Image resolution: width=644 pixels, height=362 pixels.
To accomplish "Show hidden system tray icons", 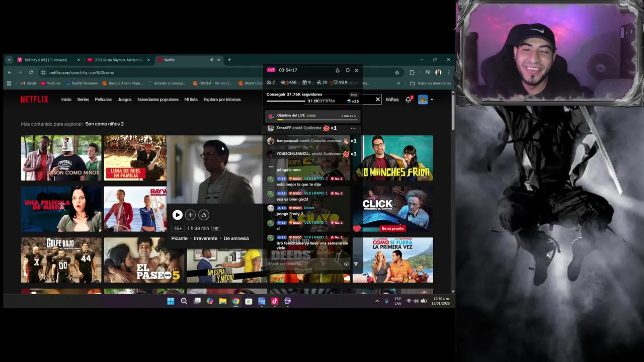I will click(377, 301).
